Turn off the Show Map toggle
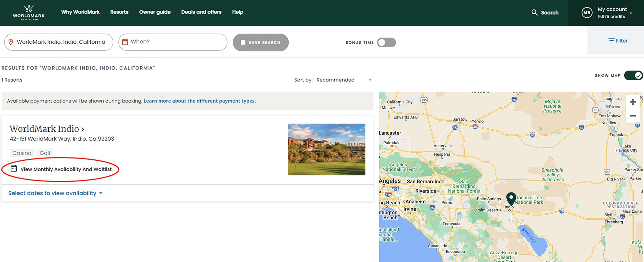The width and height of the screenshot is (644, 262). [x=633, y=75]
